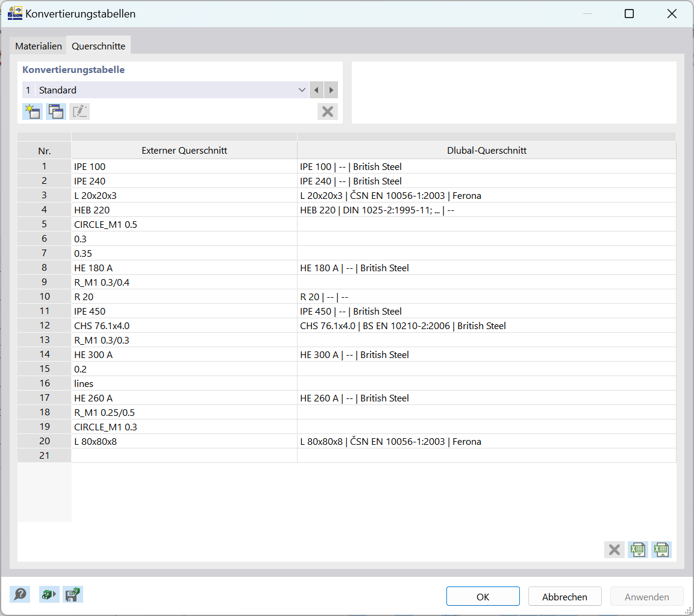The image size is (694, 616).
Task: Select external cross-section IPE 100 cell
Action: click(184, 166)
